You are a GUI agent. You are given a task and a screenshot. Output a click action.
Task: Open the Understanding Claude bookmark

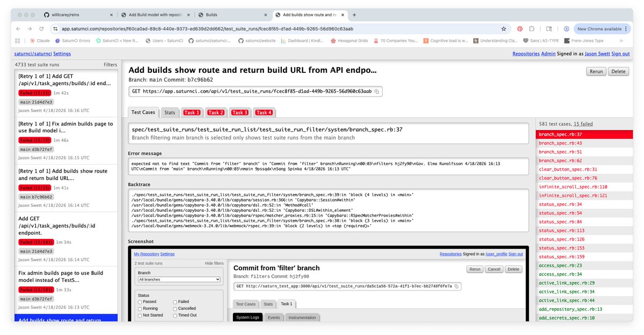495,41
